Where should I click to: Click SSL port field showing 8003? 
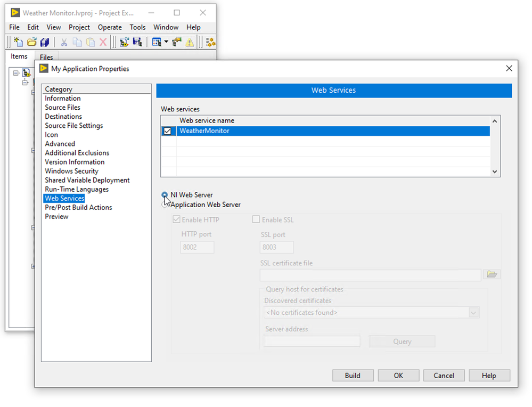(276, 247)
